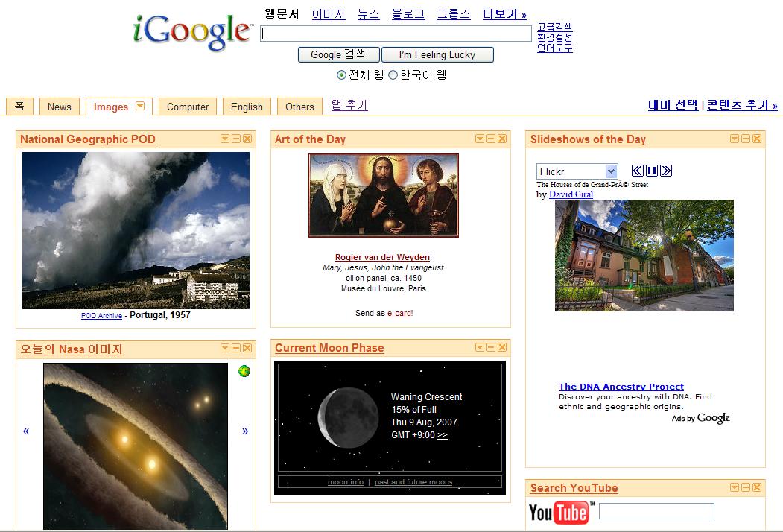The width and height of the screenshot is (783, 532).
Task: Switch to the 홈 tab
Action: tap(19, 107)
